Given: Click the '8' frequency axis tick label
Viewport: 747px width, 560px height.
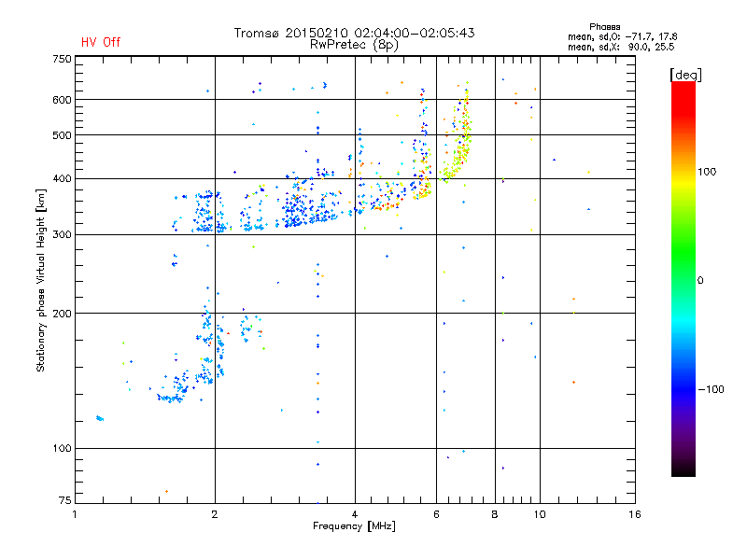Looking at the screenshot, I should tap(495, 514).
